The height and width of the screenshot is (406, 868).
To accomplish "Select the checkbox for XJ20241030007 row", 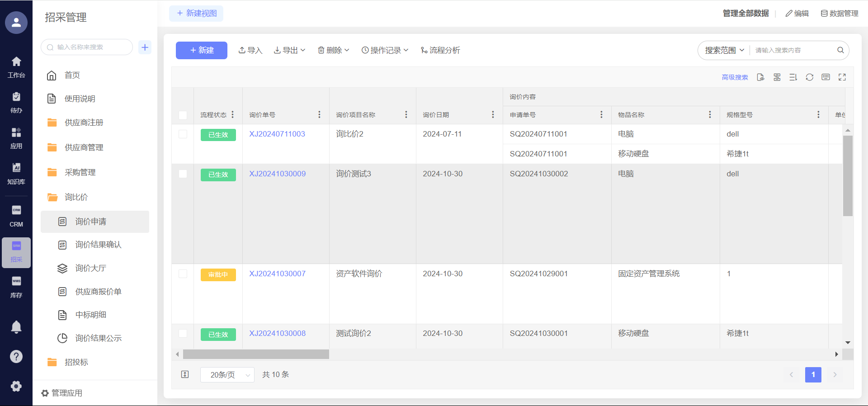I will [183, 274].
